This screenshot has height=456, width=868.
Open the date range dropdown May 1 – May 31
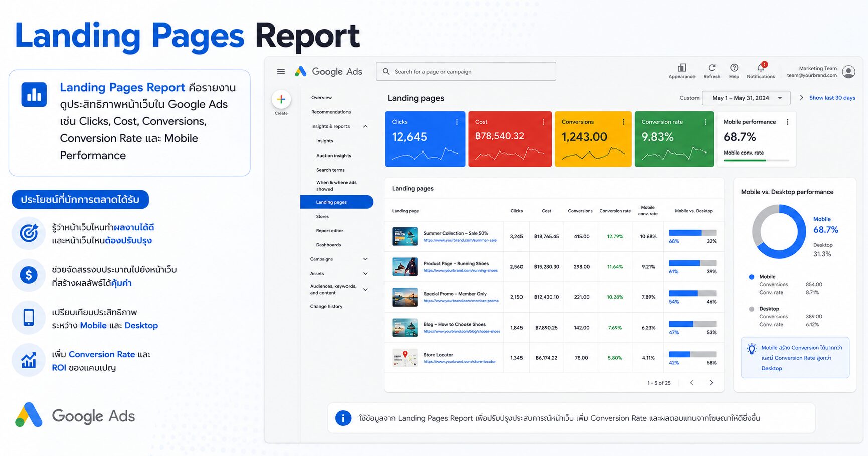[x=746, y=98]
